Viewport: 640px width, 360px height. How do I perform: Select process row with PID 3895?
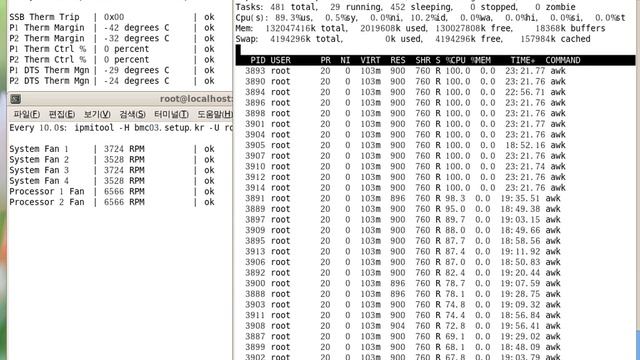tap(403, 241)
